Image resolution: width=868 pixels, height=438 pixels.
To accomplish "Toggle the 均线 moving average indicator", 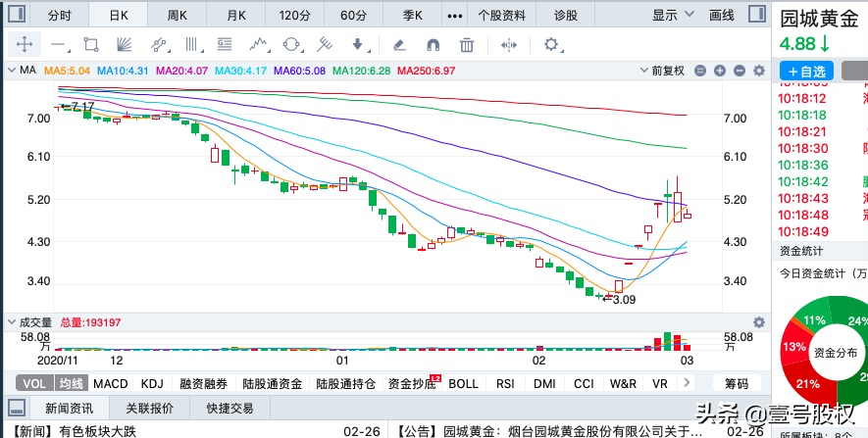I will [68, 384].
